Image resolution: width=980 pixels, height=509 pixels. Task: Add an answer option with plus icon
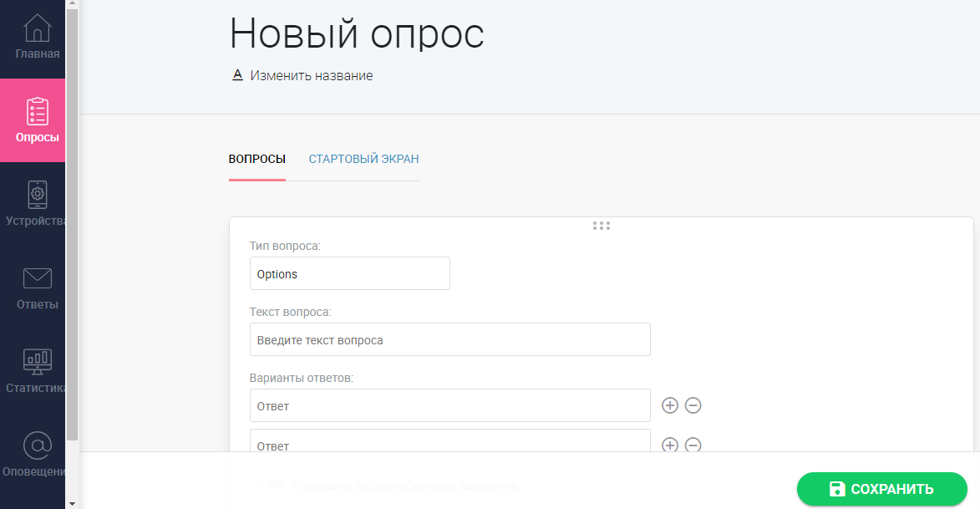(670, 405)
